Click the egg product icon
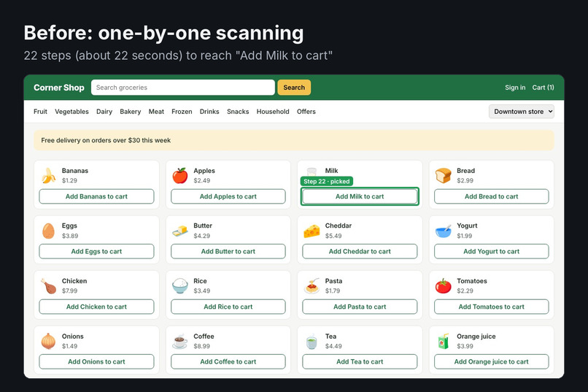This screenshot has height=392, width=588. pos(48,231)
